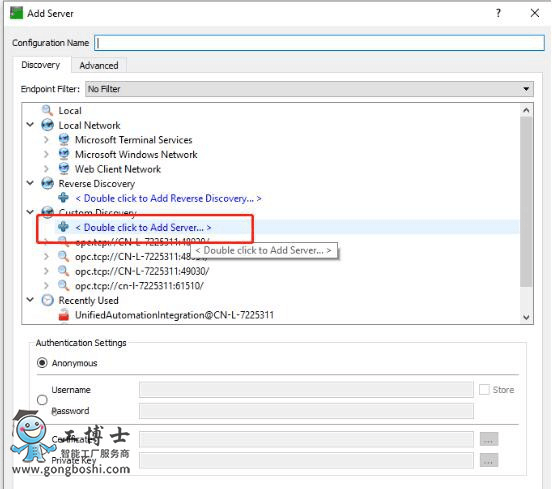Click the red UnifiedAutomationIntegration server icon
Screen dimensions: 552x489
(x=64, y=315)
